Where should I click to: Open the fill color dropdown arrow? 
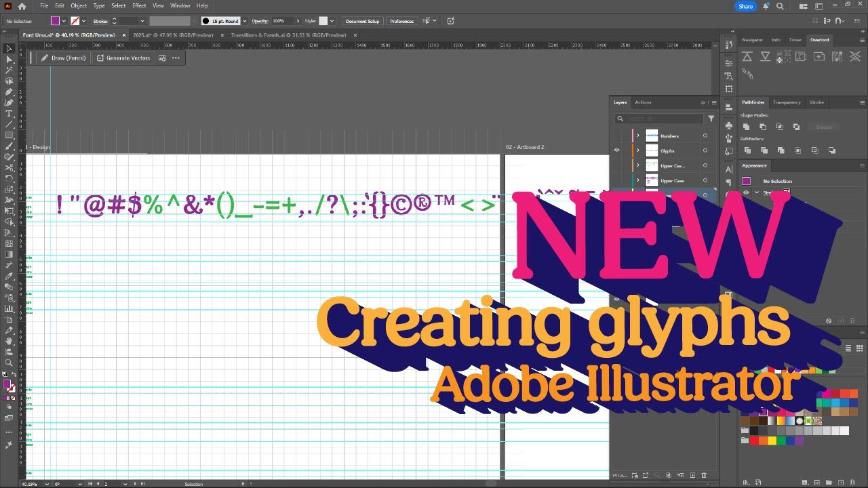tap(64, 21)
